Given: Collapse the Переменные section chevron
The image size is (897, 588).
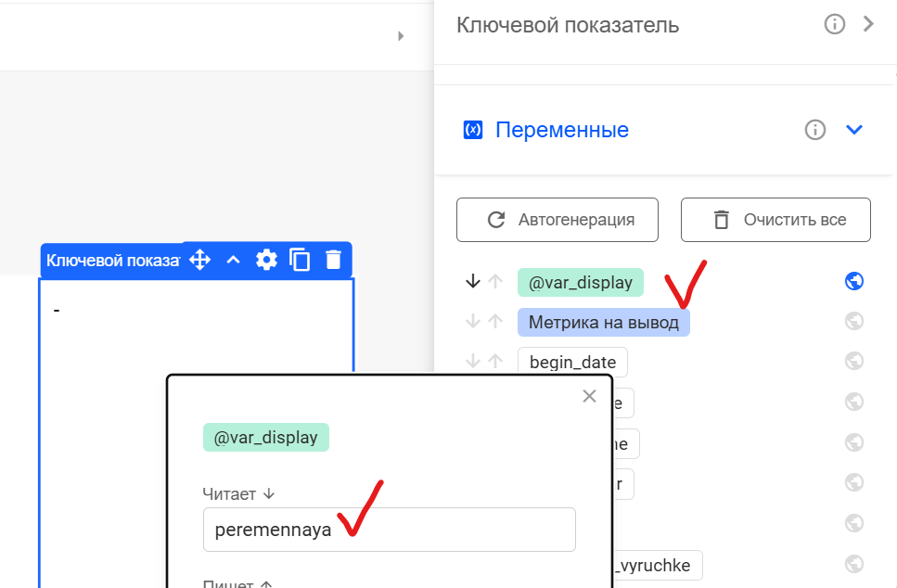Looking at the screenshot, I should click(x=854, y=130).
